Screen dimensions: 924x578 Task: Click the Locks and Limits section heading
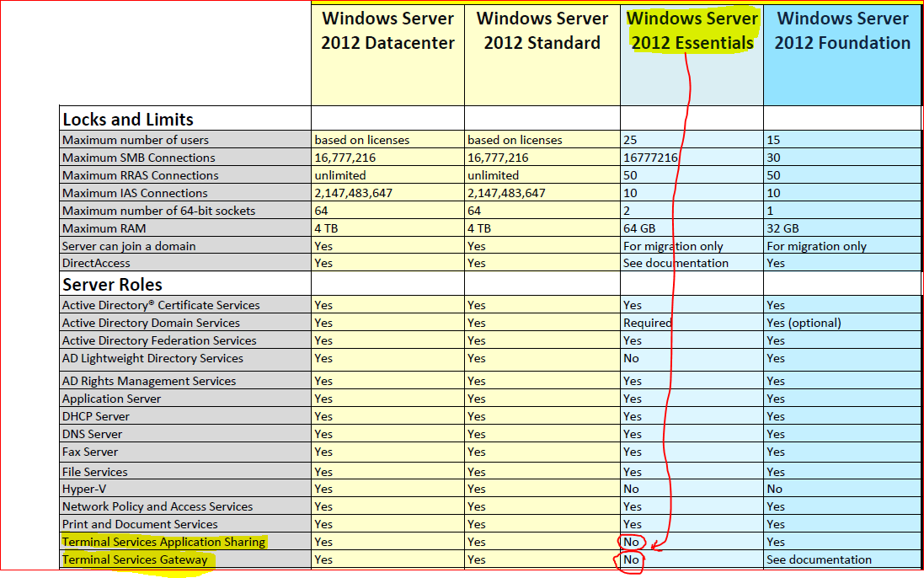click(x=128, y=120)
